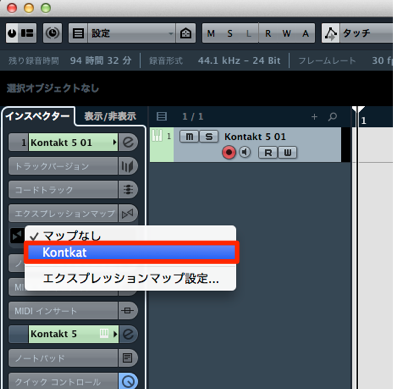Expand the MIDI インサート section
The height and width of the screenshot is (389, 393).
coord(63,311)
